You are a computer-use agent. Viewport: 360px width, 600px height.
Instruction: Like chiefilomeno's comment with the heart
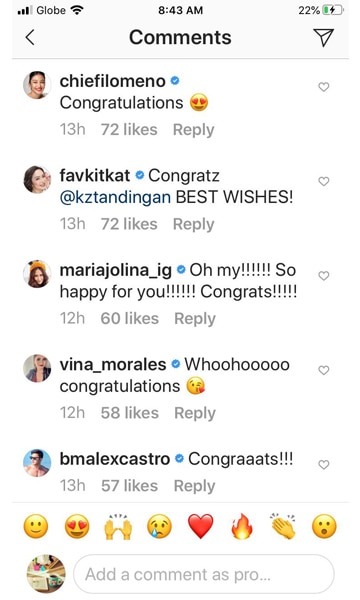click(324, 87)
